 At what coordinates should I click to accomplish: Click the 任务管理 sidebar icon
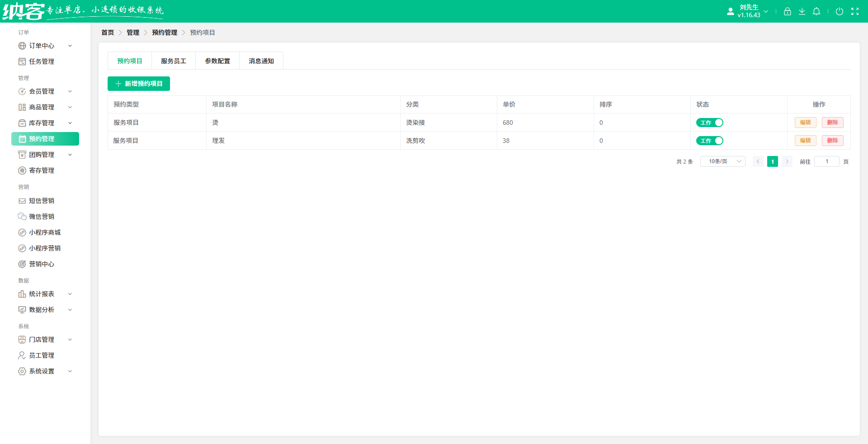coord(22,61)
